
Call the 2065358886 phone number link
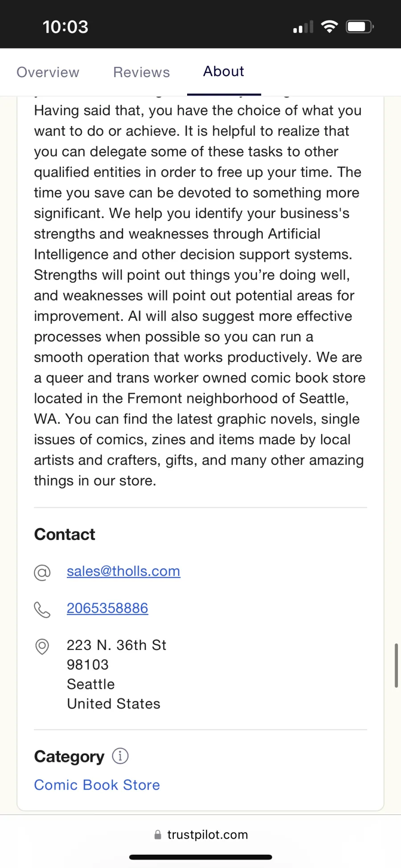[x=107, y=608]
